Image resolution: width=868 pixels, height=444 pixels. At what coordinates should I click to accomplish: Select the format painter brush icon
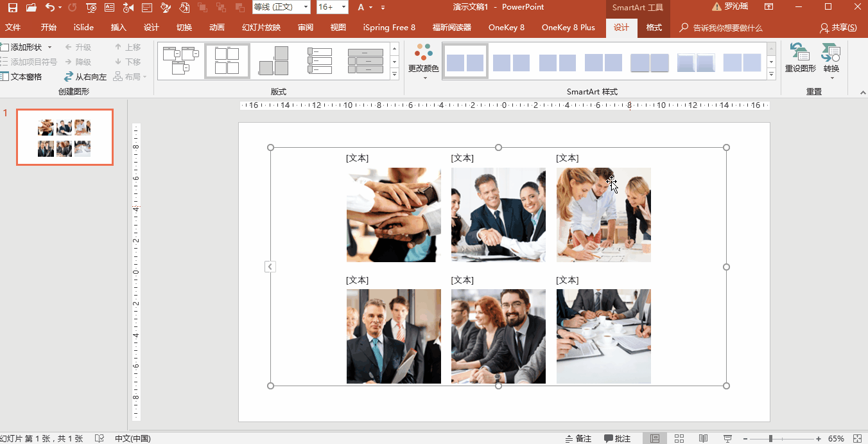point(166,8)
